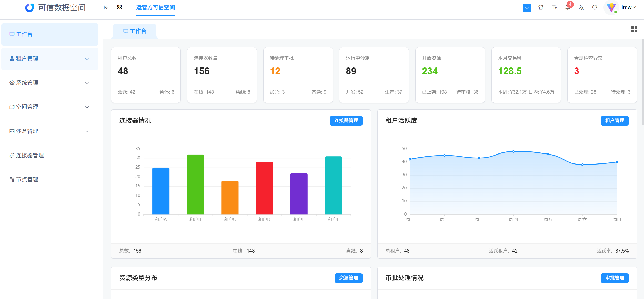Click the 资源管理 blue button
Screen dimensions: 644x299
(348, 278)
